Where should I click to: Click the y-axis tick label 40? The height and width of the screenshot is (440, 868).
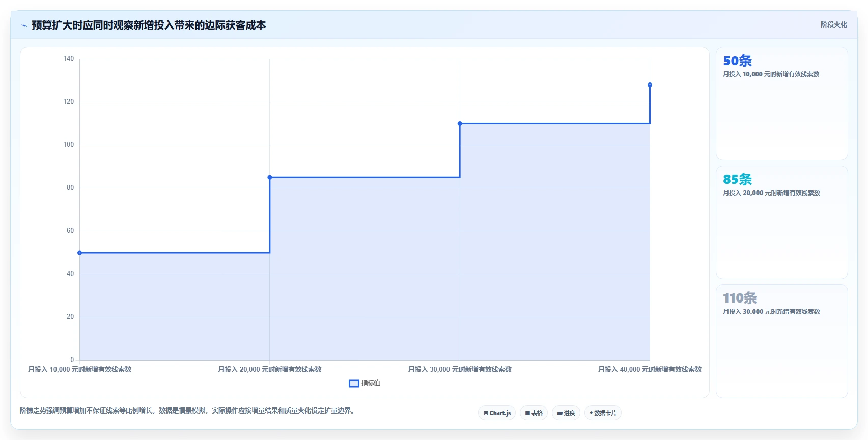(70, 274)
